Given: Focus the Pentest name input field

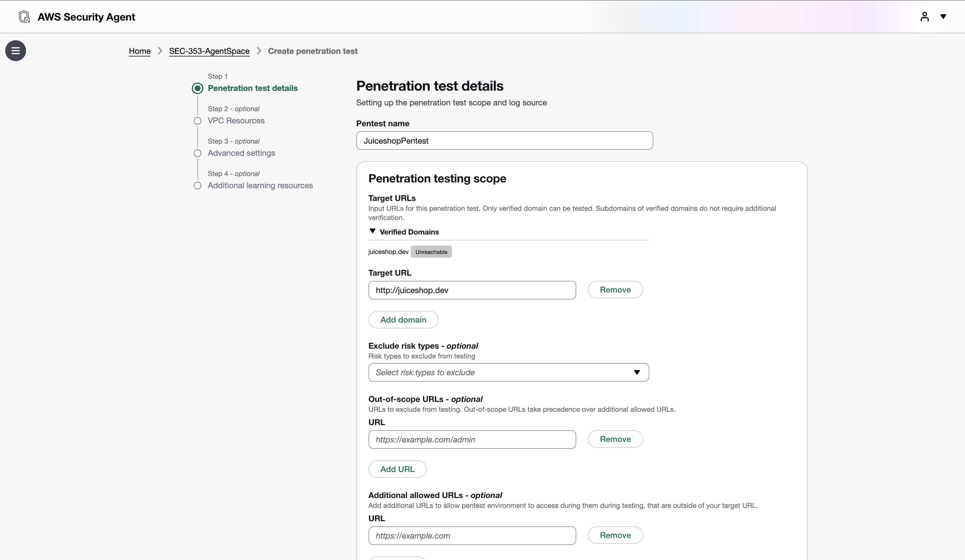Looking at the screenshot, I should point(504,140).
